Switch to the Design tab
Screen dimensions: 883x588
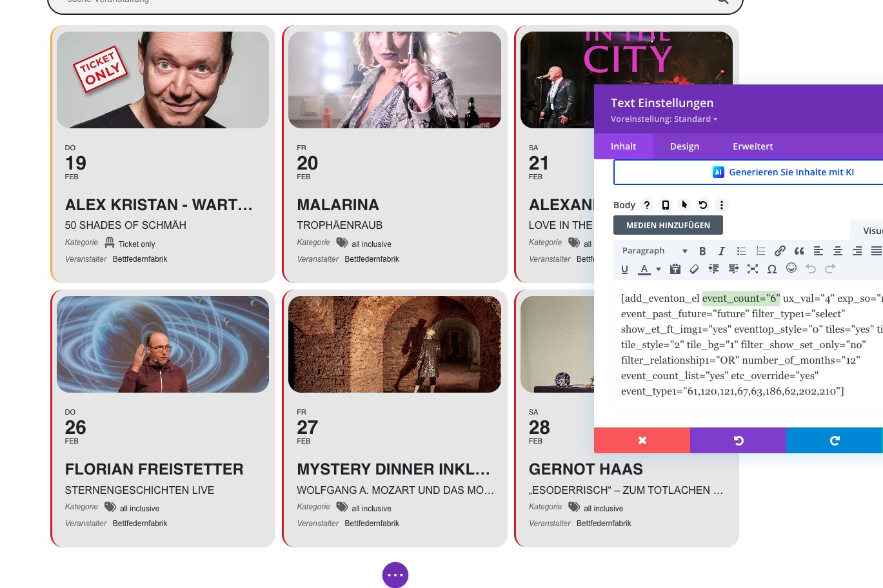684,146
